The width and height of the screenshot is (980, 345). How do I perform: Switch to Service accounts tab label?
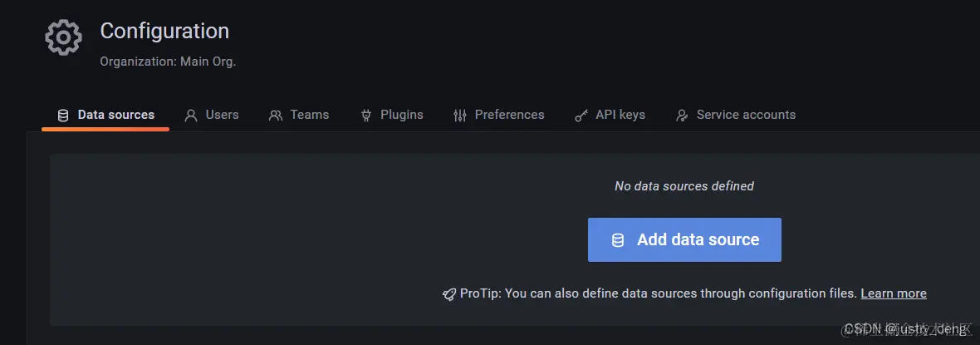pyautogui.click(x=746, y=115)
